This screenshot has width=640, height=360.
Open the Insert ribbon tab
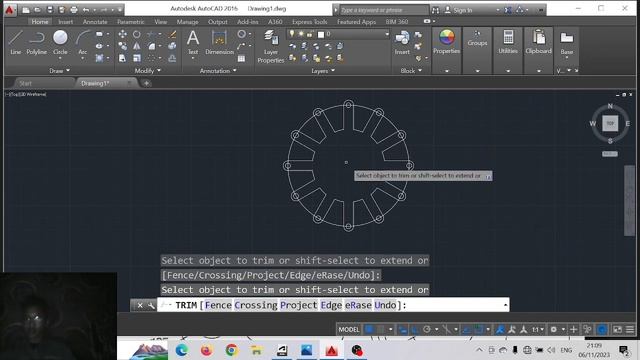click(65, 22)
